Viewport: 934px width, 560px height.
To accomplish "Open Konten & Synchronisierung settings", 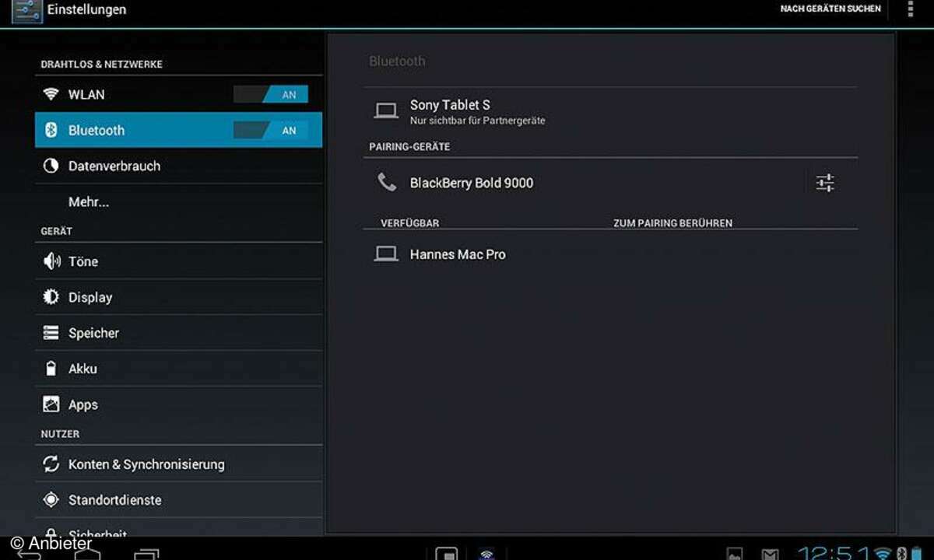I will (178, 464).
